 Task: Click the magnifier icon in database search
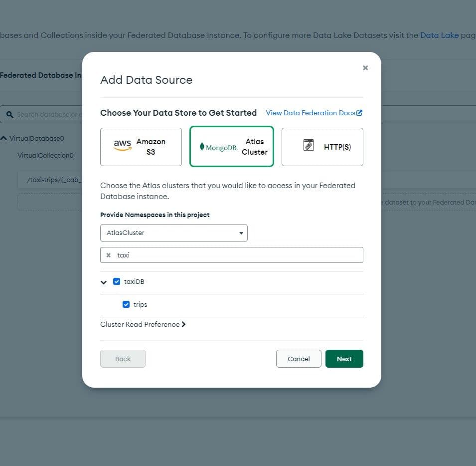coord(9,114)
